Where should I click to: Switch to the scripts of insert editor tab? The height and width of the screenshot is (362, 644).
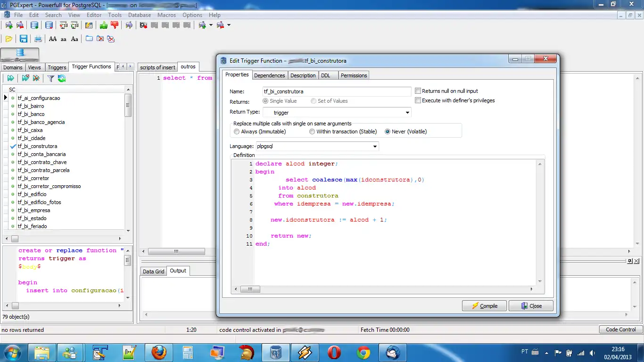[x=158, y=67]
